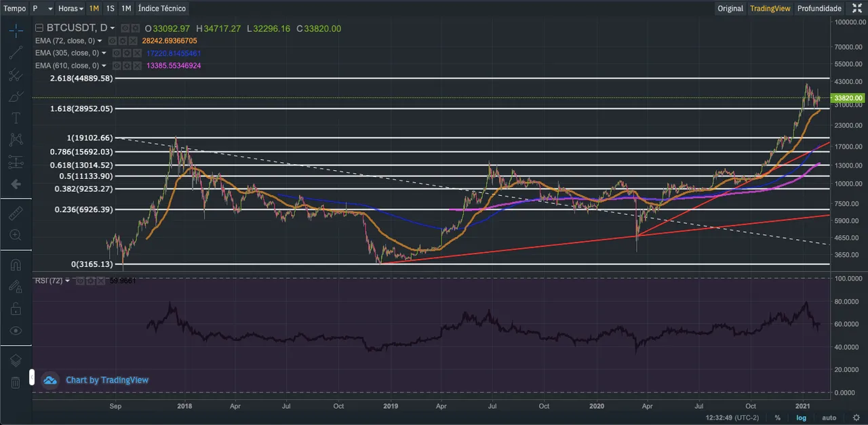The width and height of the screenshot is (868, 425).
Task: Toggle percent scale button
Action: click(x=777, y=418)
